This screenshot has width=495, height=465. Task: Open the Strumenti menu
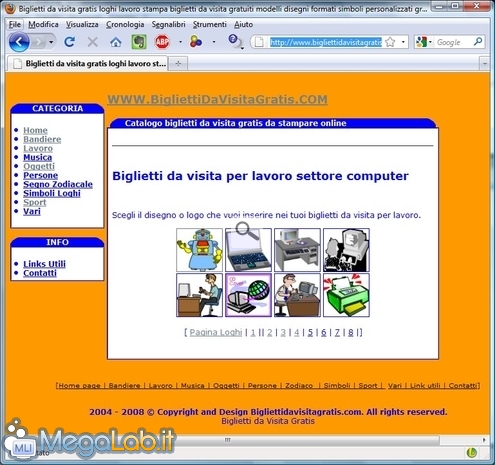209,24
